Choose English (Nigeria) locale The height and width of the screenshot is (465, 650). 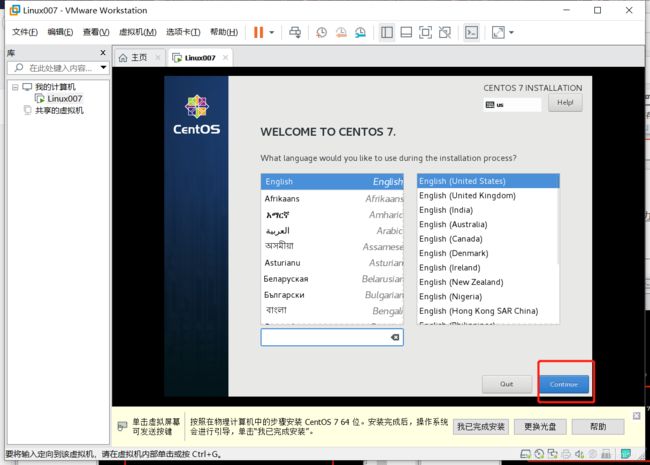coord(488,297)
